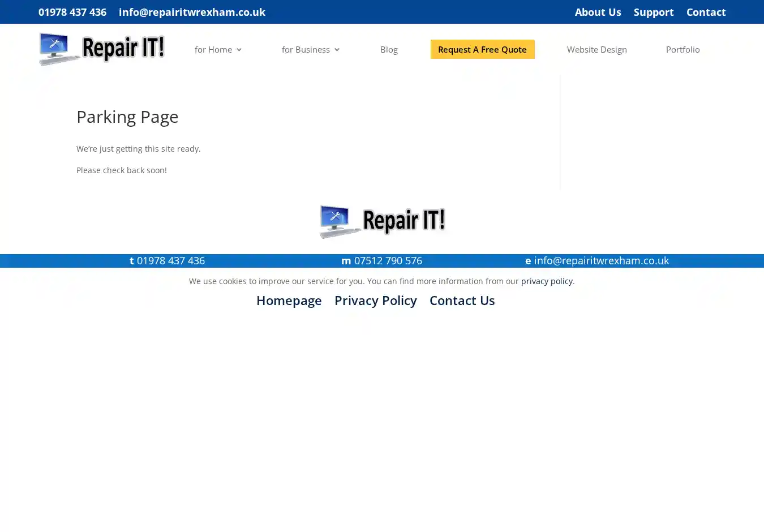This screenshot has width=764, height=532.
Task: Call the top bar phone number
Action: (72, 12)
